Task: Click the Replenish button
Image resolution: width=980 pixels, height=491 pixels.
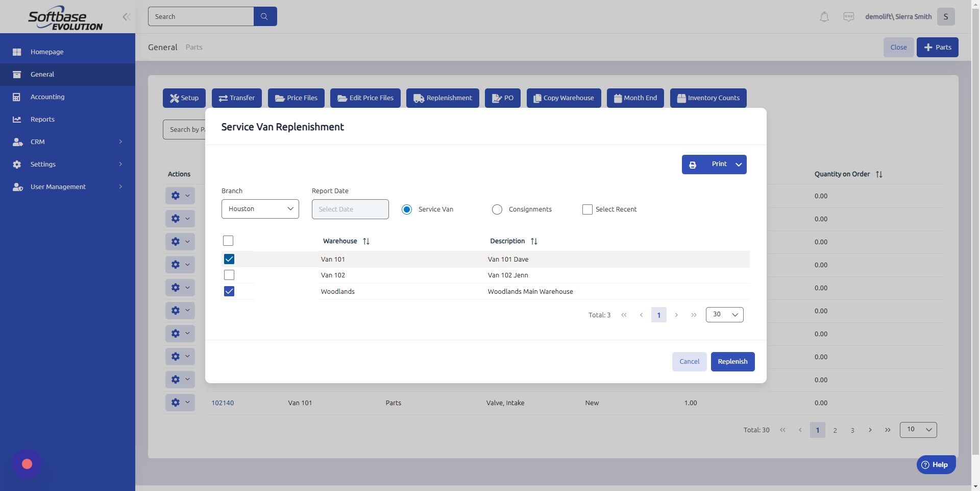Action: pyautogui.click(x=732, y=361)
